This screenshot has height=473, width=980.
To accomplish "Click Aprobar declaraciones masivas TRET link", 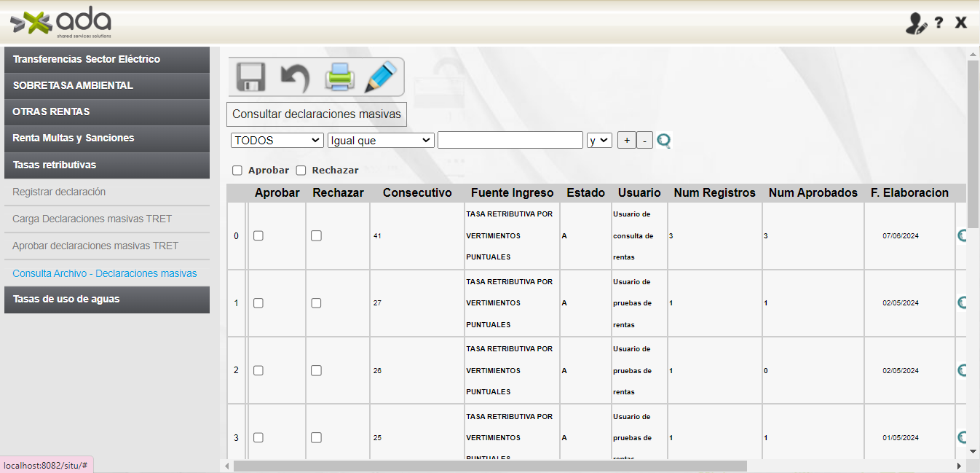I will (95, 246).
